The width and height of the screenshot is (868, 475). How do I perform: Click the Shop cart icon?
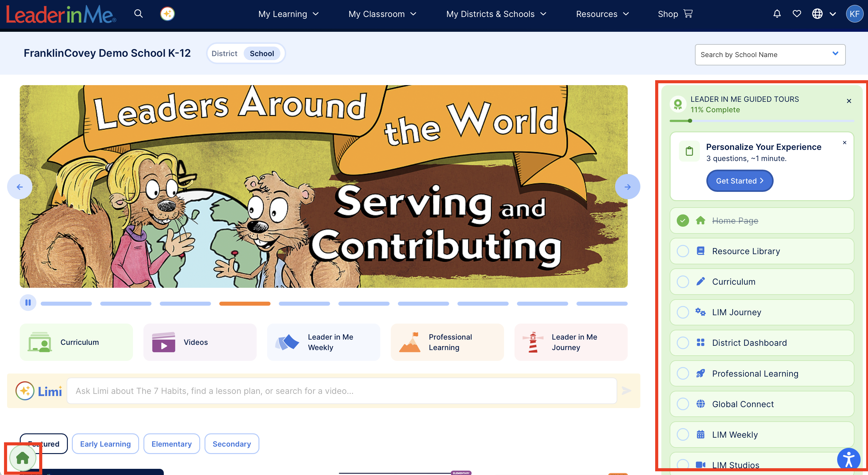point(688,14)
